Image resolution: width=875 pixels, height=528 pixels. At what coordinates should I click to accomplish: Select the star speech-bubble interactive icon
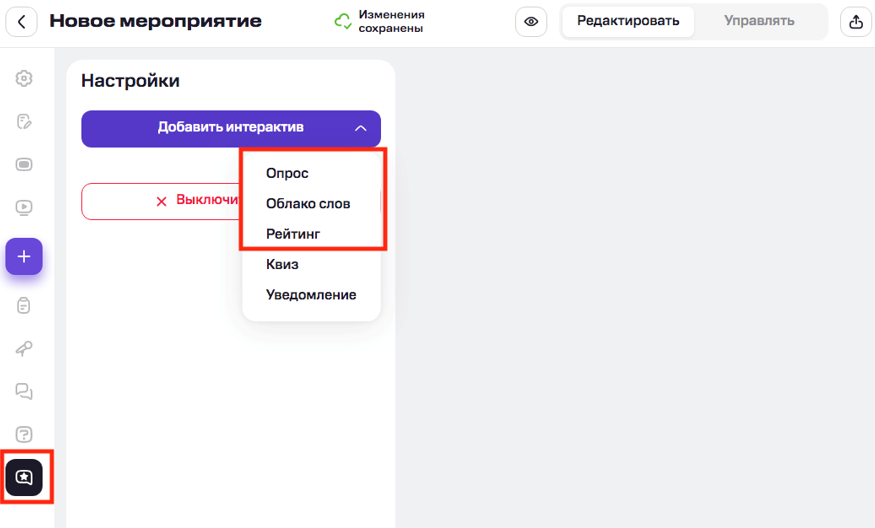[24, 477]
